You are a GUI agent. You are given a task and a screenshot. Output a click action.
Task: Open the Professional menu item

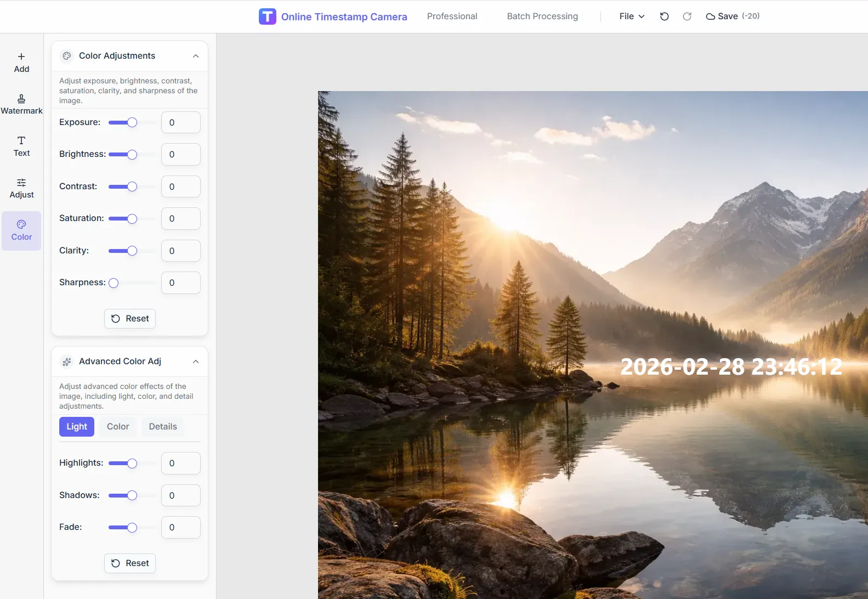452,16
